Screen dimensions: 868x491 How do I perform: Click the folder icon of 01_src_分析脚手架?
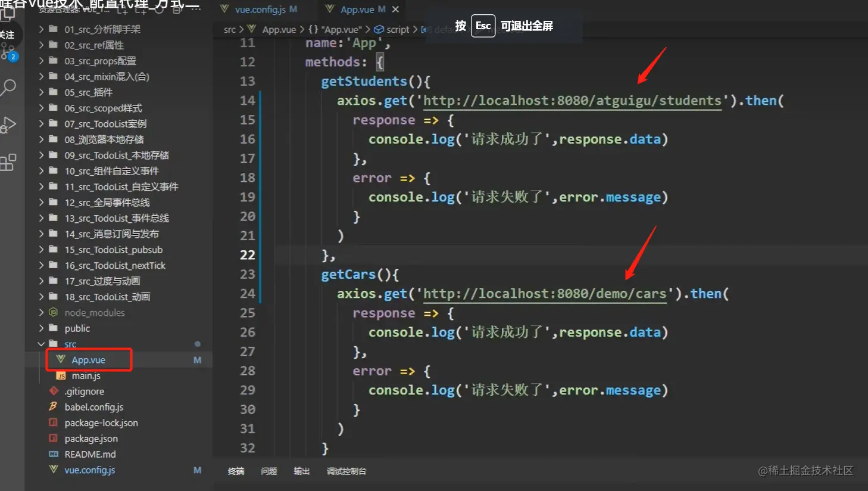54,29
